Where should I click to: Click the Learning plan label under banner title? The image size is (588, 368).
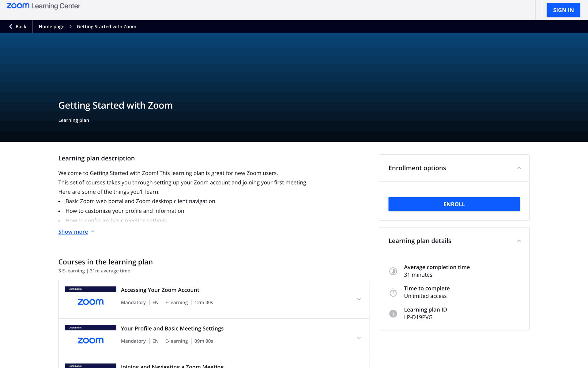(x=73, y=120)
